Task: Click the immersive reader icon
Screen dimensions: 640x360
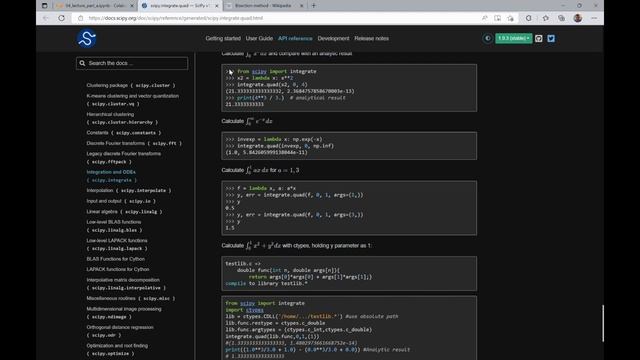Action: pyautogui.click(x=497, y=18)
